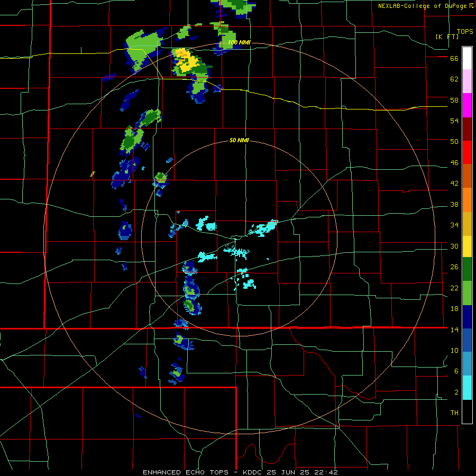Click the yellow storm cell core on the radar

point(187,60)
